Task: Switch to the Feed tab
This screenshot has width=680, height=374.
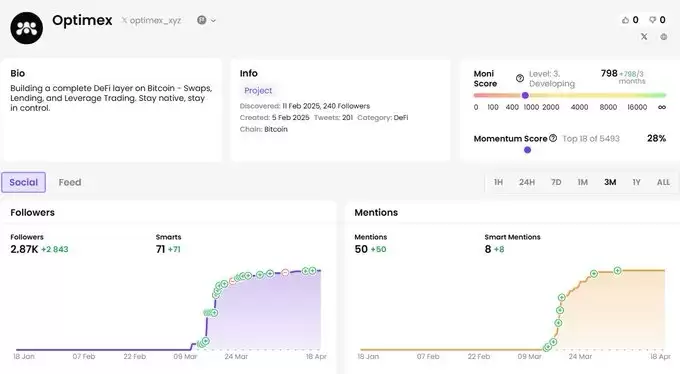Action: [70, 182]
